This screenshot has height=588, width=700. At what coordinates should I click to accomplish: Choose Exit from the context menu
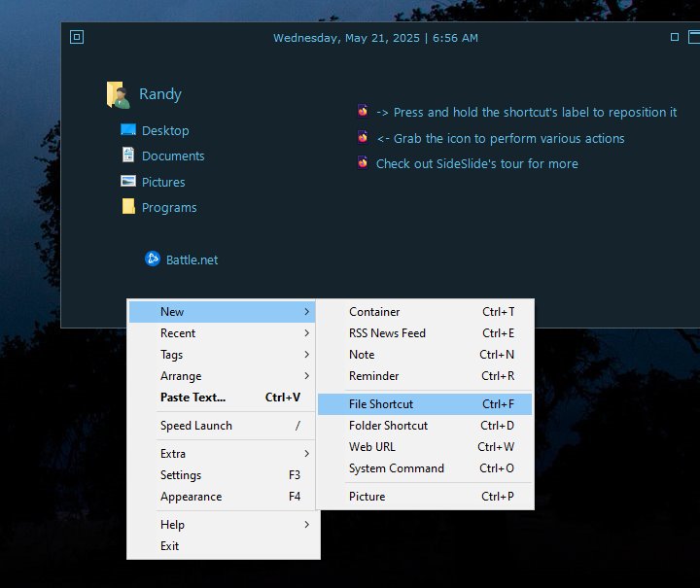[223, 546]
